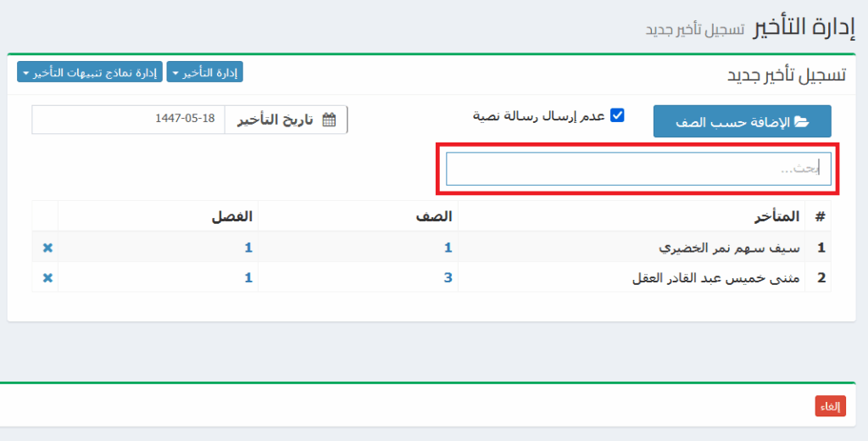Click the الفصل column header
Image resolution: width=868 pixels, height=441 pixels.
click(x=233, y=216)
